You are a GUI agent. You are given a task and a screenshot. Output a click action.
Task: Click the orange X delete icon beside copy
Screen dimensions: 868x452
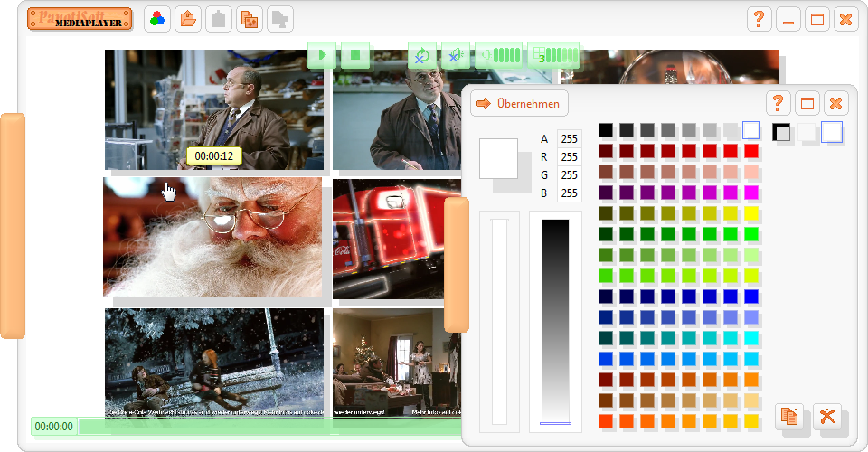pos(826,416)
